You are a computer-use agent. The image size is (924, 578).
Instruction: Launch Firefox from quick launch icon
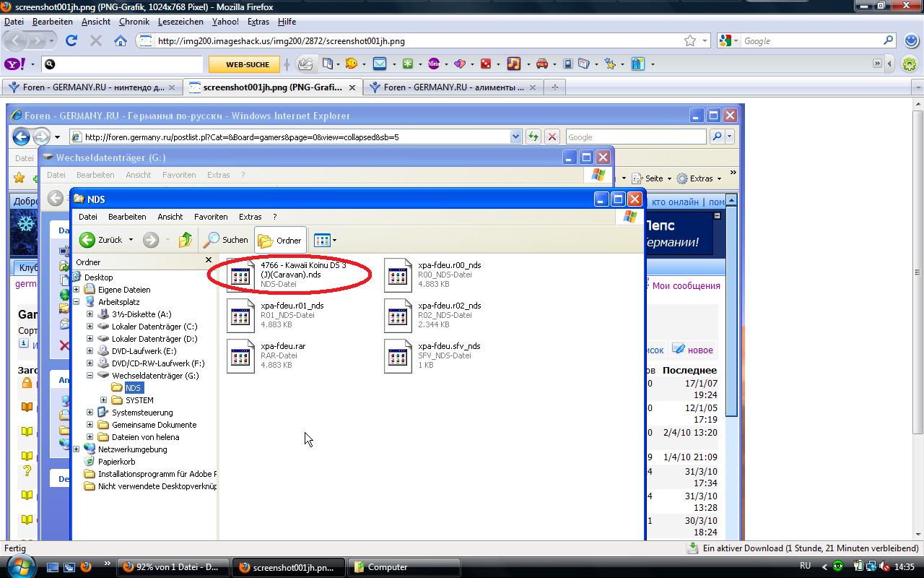tap(85, 567)
